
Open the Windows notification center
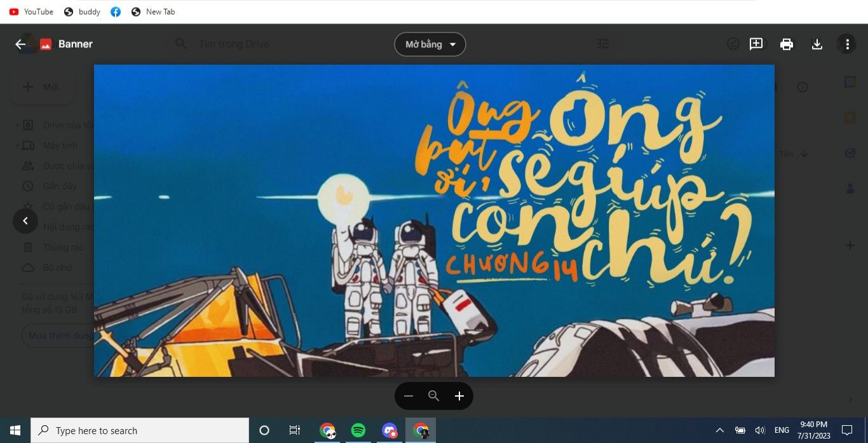click(x=846, y=430)
